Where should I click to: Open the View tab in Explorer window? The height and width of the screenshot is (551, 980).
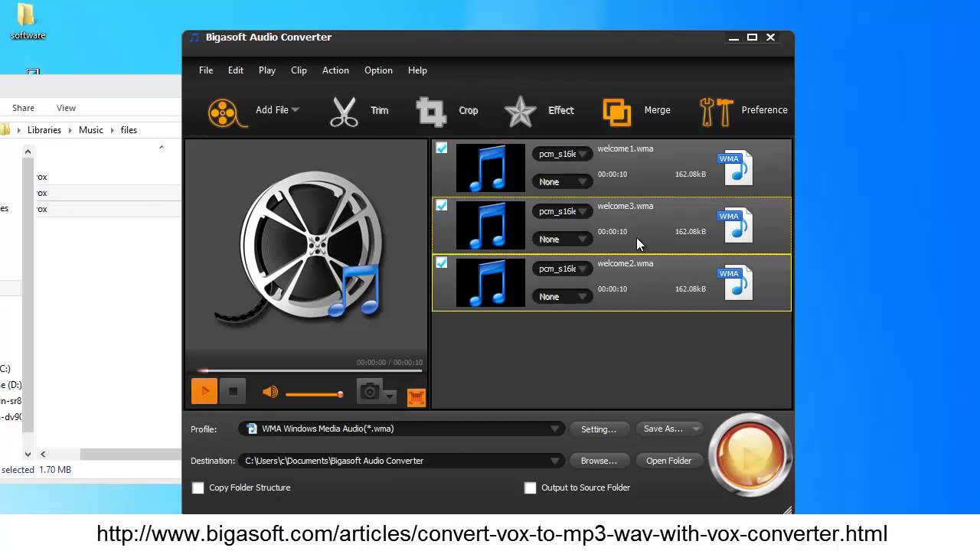point(66,108)
